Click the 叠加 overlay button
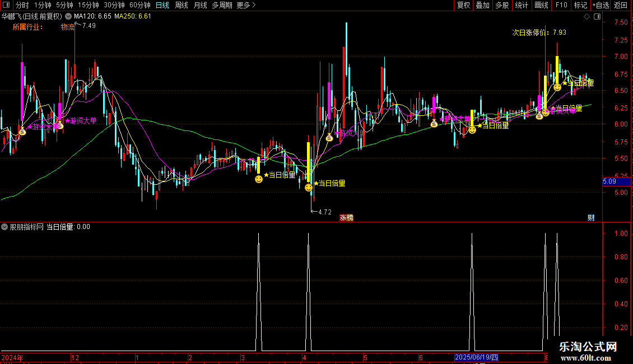This screenshot has height=364, width=633. click(x=483, y=5)
